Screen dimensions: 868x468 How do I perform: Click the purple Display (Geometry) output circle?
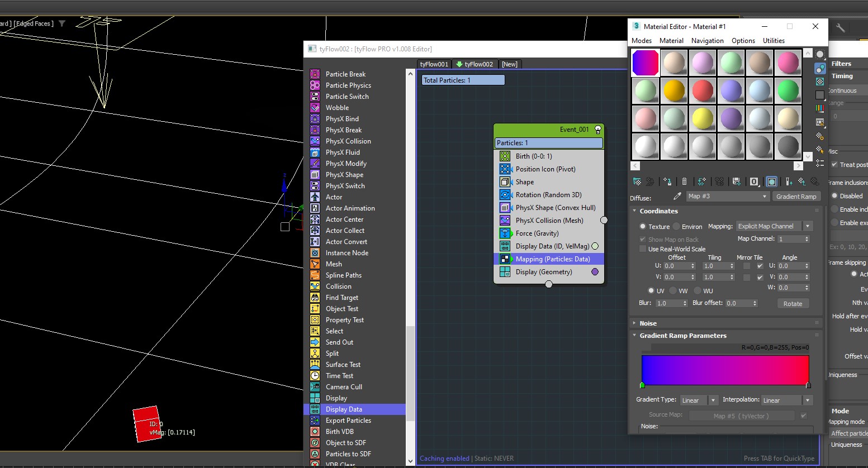tap(595, 272)
